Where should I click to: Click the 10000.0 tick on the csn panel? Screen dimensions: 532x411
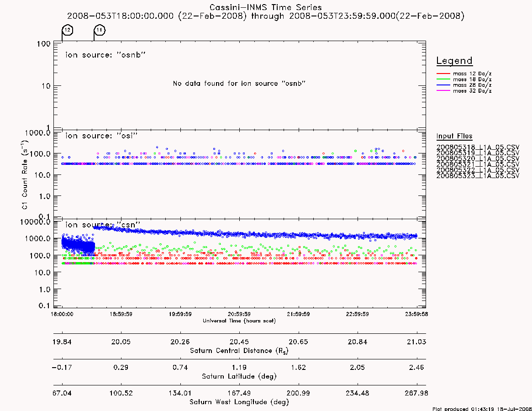pyautogui.click(x=35, y=222)
